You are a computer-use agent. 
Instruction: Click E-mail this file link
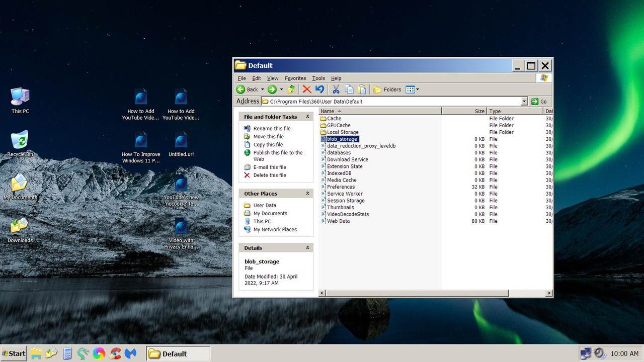[270, 167]
